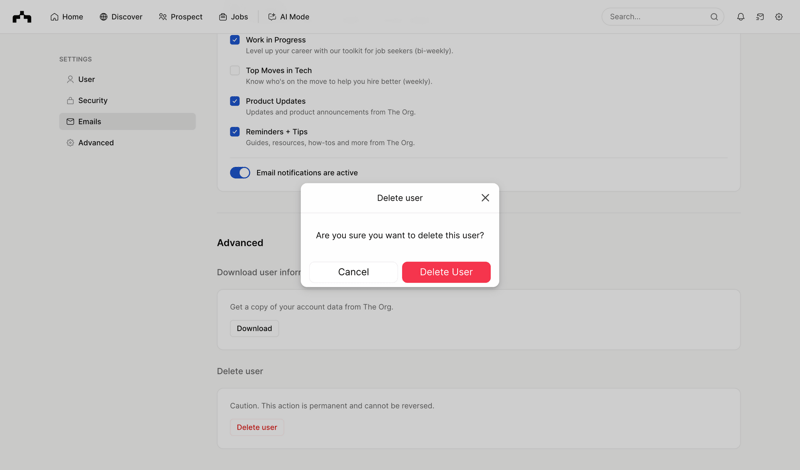Viewport: 800px width, 470px height.
Task: Open the Jobs page
Action: click(233, 17)
